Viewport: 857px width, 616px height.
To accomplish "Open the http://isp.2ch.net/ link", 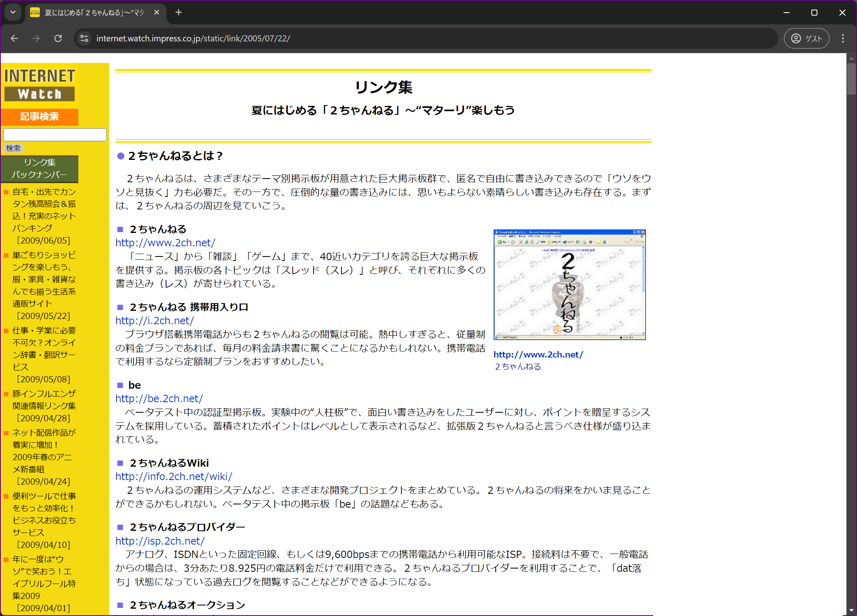I will tap(160, 541).
